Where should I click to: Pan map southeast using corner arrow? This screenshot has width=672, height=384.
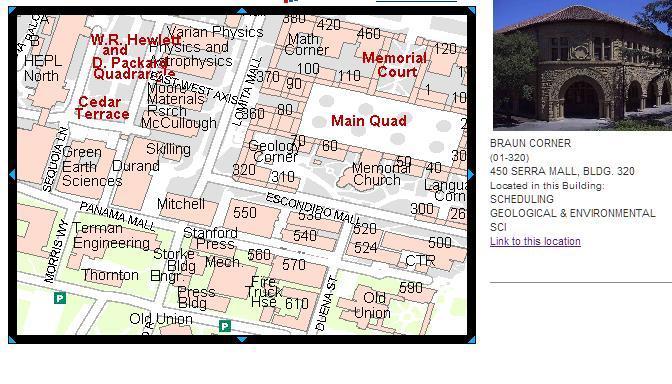[x=471, y=340]
